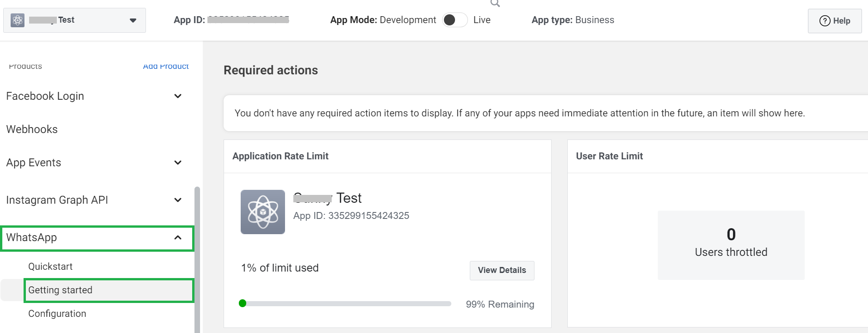Click the sidebar vertical scrollbar
This screenshot has height=333, width=868.
(x=197, y=259)
